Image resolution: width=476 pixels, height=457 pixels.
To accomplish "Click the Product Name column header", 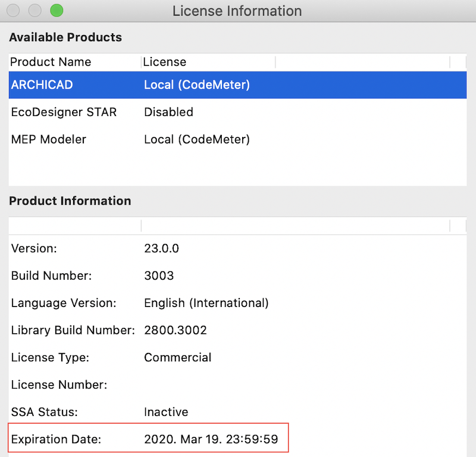I will click(x=51, y=62).
